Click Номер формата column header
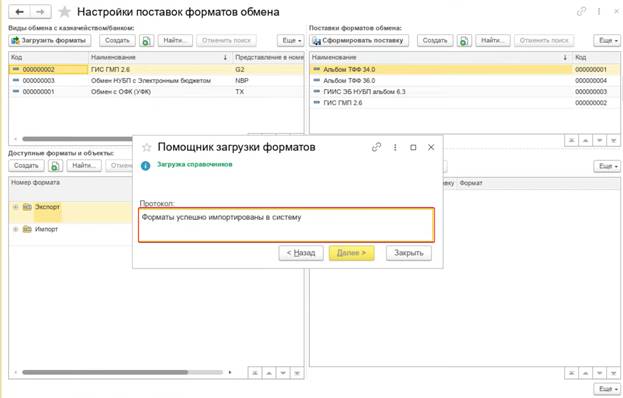The width and height of the screenshot is (623, 398). (71, 183)
